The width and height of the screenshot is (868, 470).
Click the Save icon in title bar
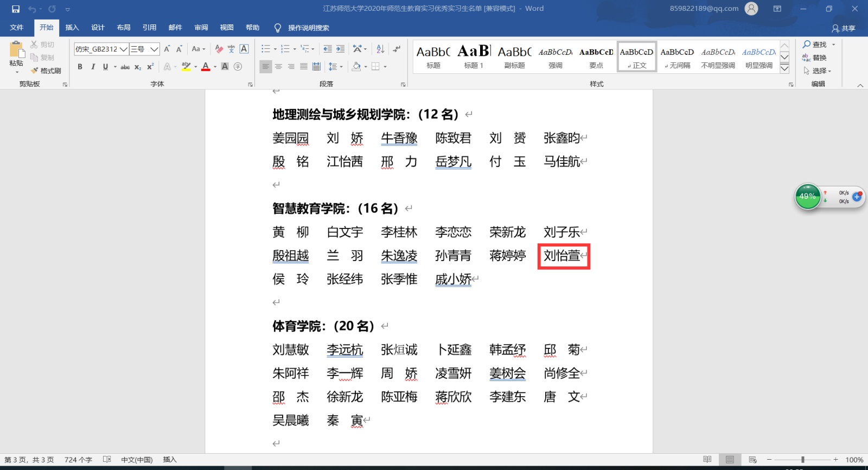[16, 9]
